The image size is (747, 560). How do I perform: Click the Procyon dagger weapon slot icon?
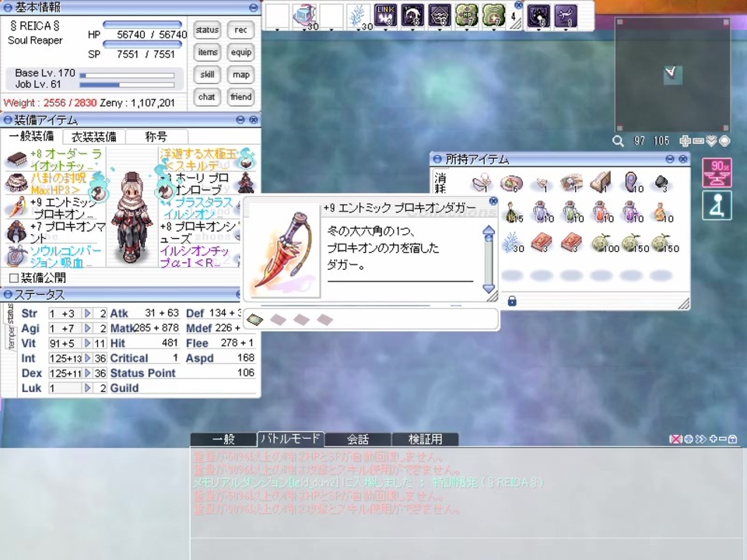(x=16, y=208)
